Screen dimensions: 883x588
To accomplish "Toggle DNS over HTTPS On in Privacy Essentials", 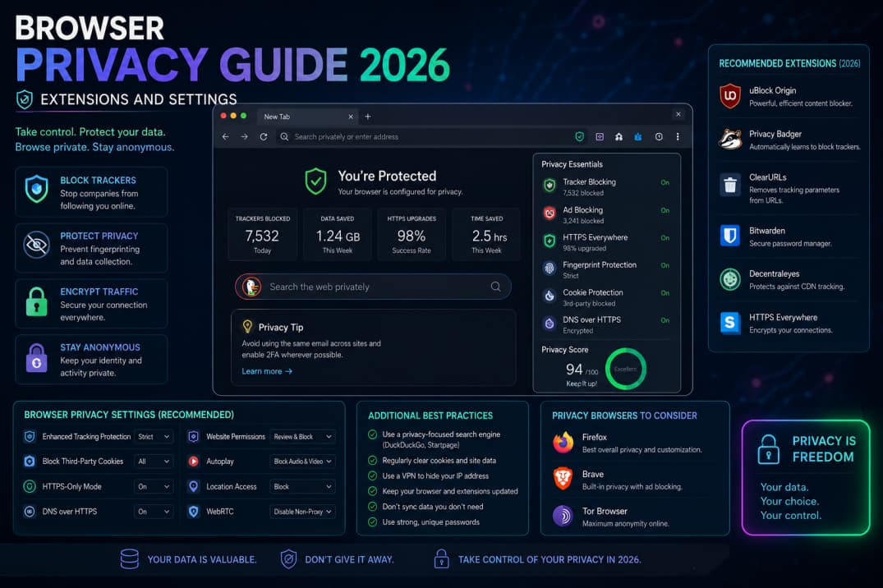I will [665, 320].
